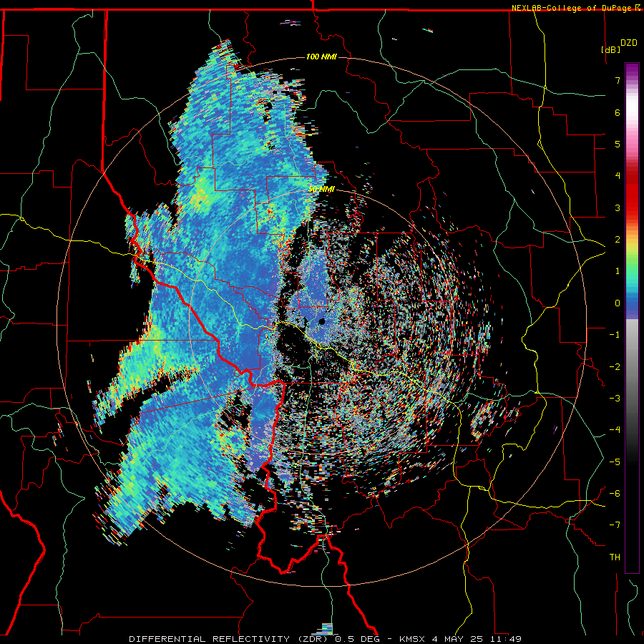The image size is (644, 644).
Task: Click the positive 2 scale label
Action: (618, 240)
